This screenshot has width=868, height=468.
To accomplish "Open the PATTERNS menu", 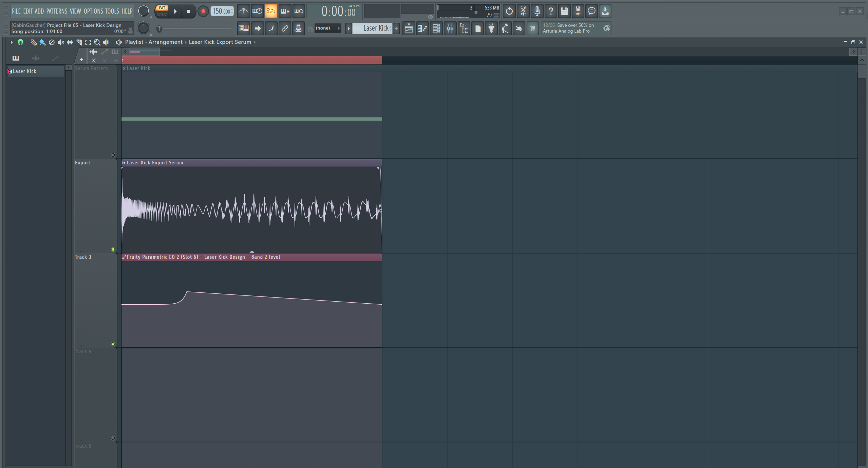I will (x=57, y=11).
